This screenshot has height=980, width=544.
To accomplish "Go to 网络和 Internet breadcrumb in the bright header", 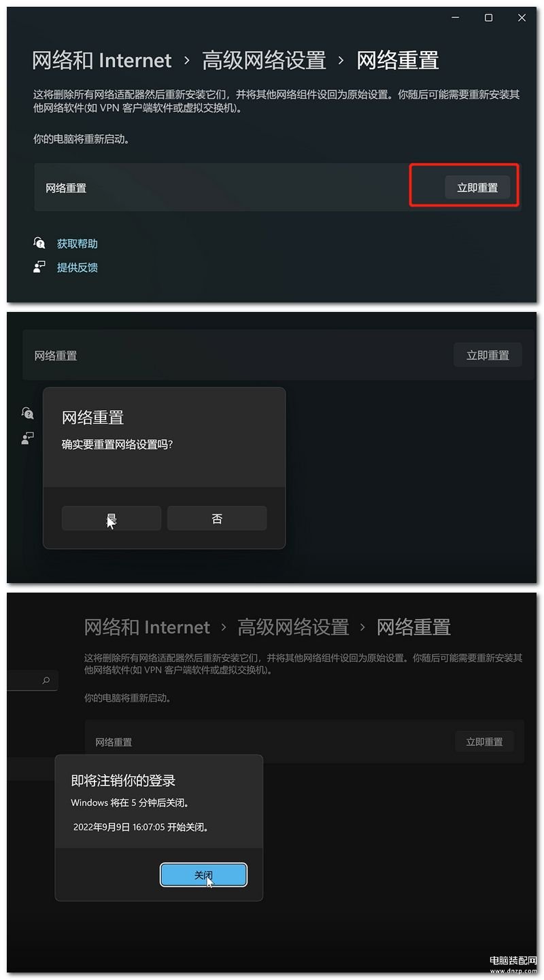I will pyautogui.click(x=102, y=60).
